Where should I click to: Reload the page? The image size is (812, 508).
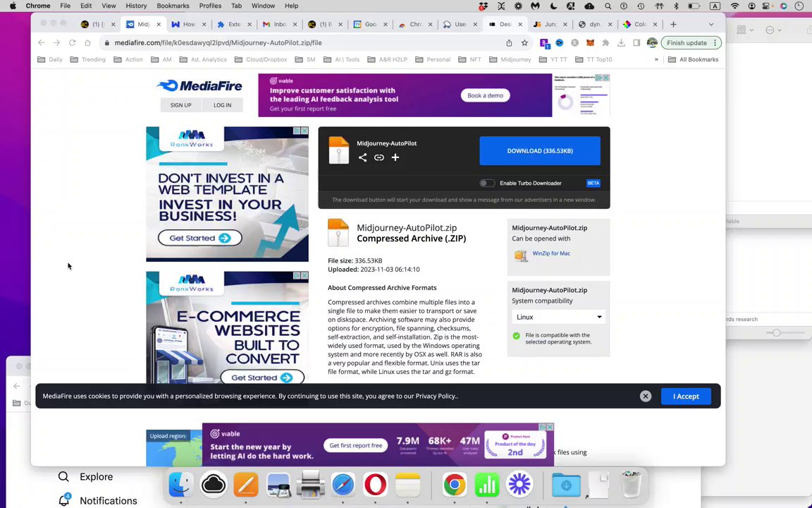click(x=72, y=43)
